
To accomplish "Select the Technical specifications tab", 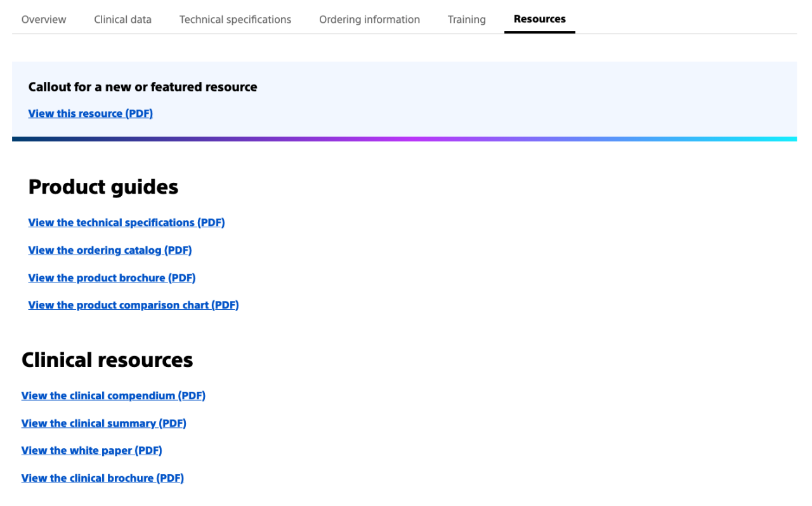I will (x=235, y=19).
